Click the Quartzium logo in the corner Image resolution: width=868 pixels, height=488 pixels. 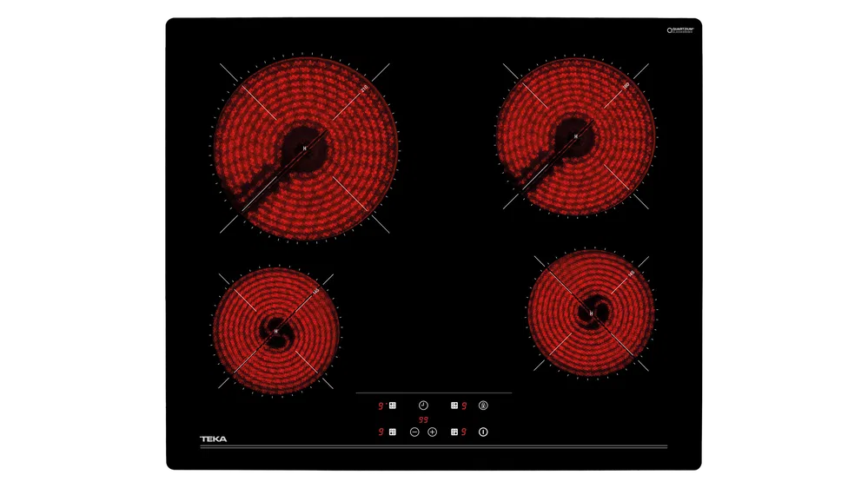coord(680,30)
